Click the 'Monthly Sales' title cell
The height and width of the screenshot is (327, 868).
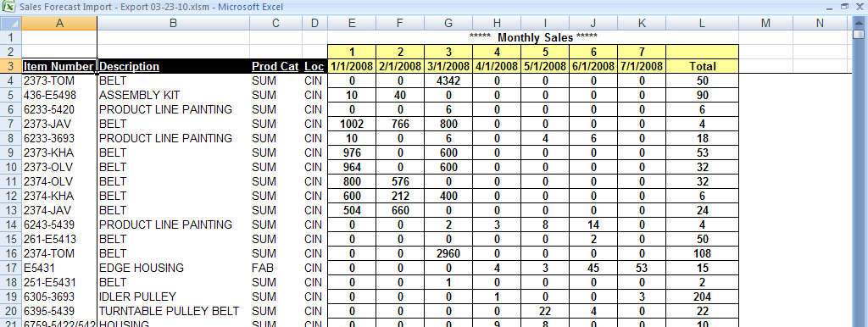click(x=533, y=37)
